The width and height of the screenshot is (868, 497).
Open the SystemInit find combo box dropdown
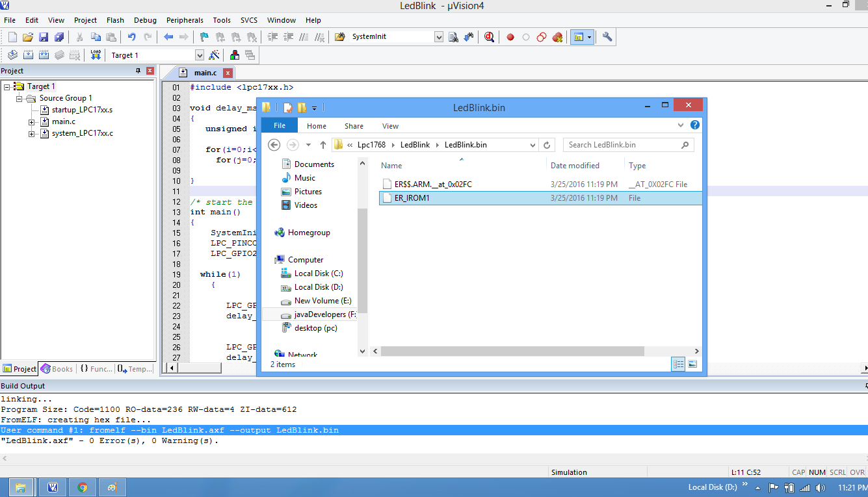438,37
